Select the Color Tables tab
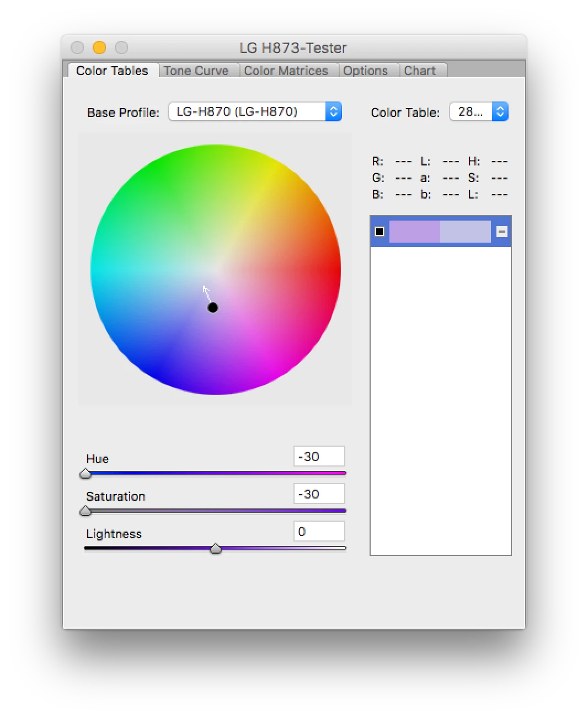The width and height of the screenshot is (588, 718). point(113,71)
